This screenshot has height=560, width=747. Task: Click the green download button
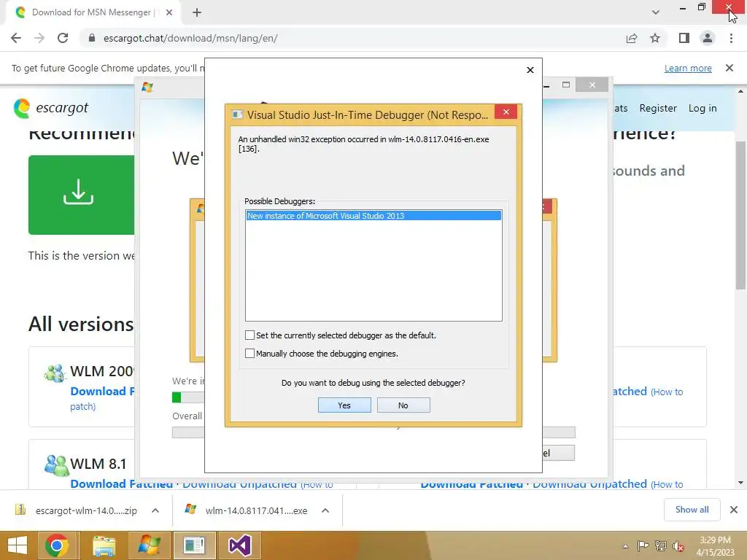click(81, 195)
